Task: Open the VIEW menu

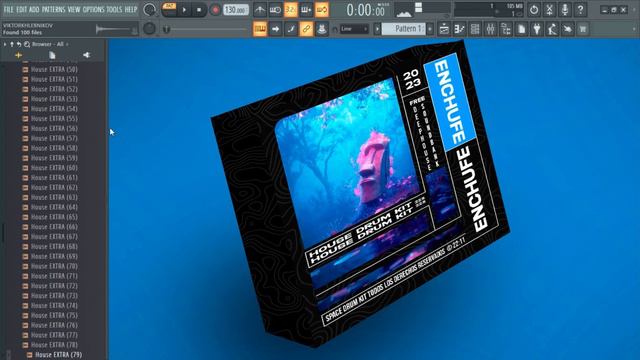Action: click(74, 9)
